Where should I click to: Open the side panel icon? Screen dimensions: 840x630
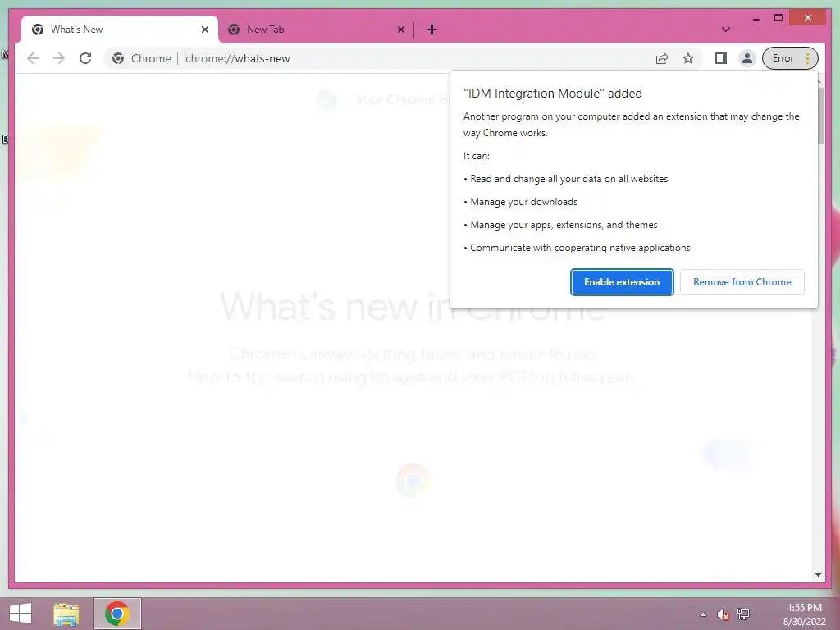pos(721,58)
